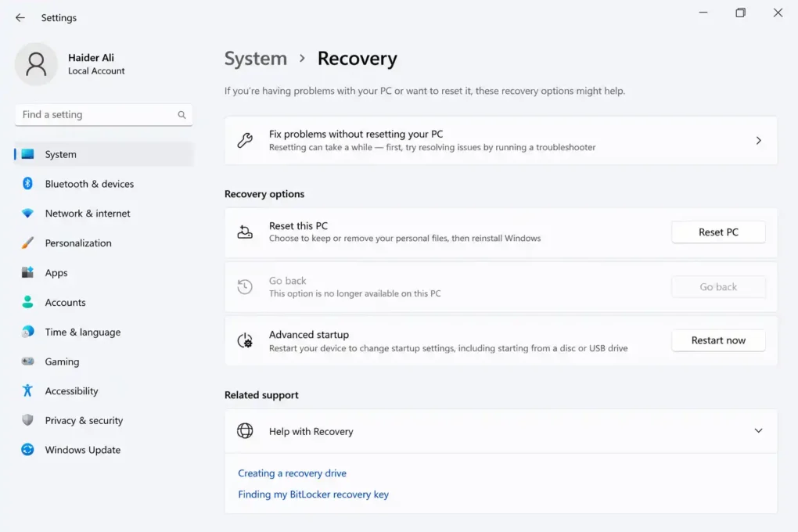The width and height of the screenshot is (798, 532).
Task: Click the Reset this PC icon
Action: pyautogui.click(x=245, y=232)
